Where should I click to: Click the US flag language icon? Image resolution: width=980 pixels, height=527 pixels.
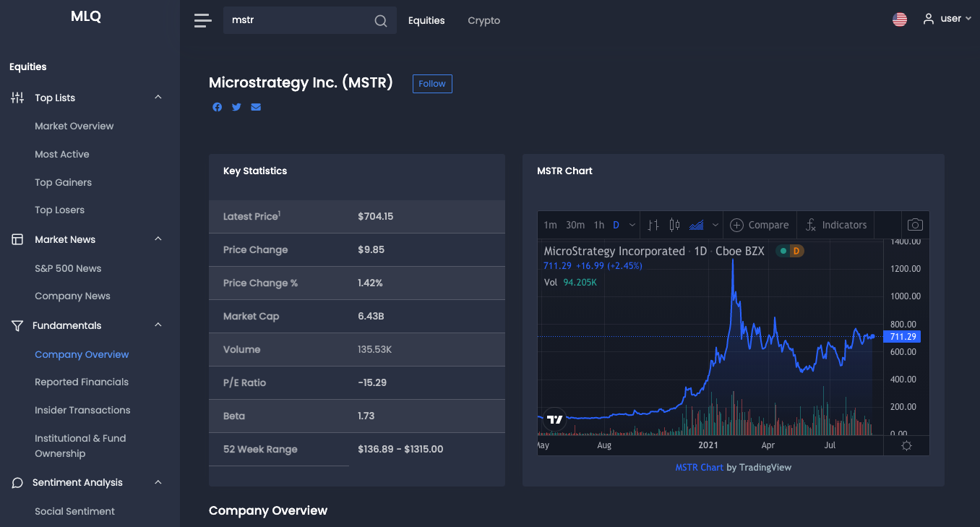900,20
